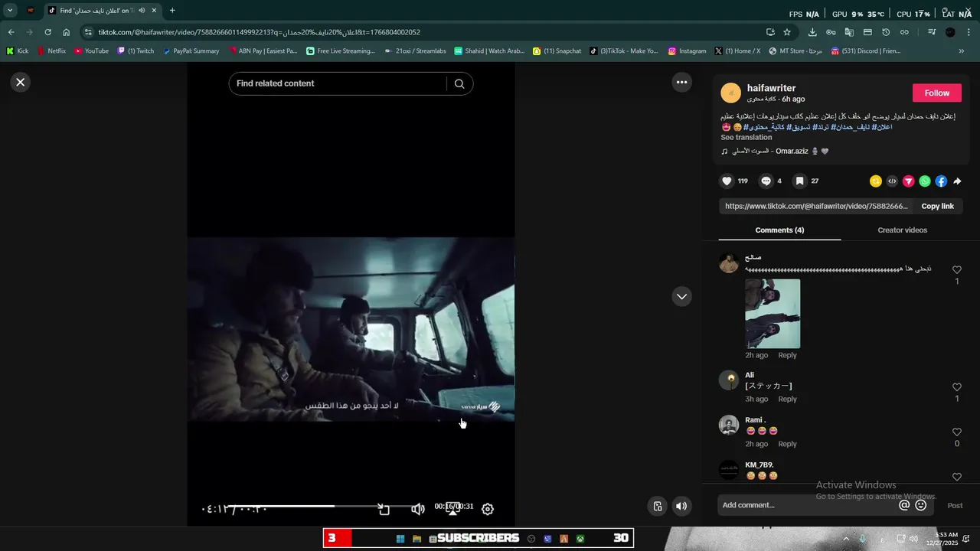Click the player volume speaker icon
This screenshot has width=980, height=551.
coord(418,509)
